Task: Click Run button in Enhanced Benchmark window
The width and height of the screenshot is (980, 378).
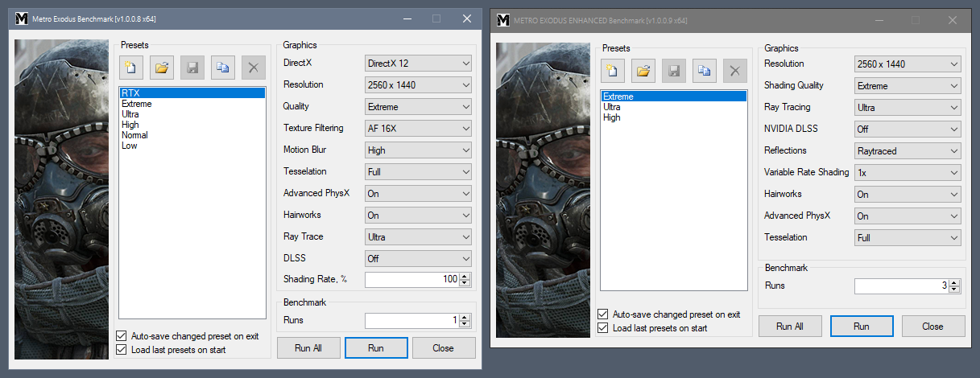Action: pos(862,327)
